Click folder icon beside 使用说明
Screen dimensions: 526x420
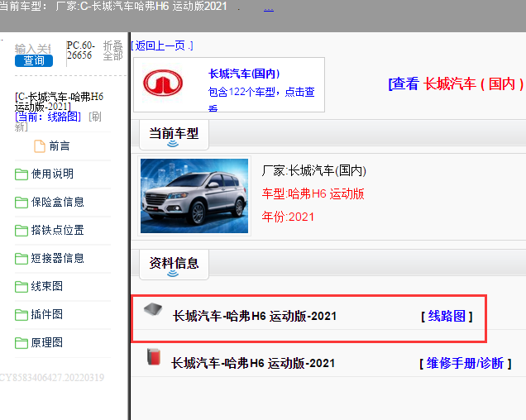tap(22, 174)
